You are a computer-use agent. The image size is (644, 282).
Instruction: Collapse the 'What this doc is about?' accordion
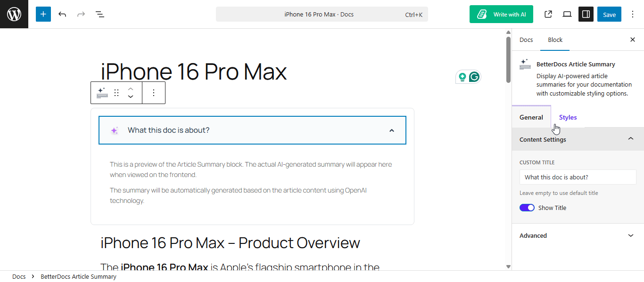(x=391, y=130)
